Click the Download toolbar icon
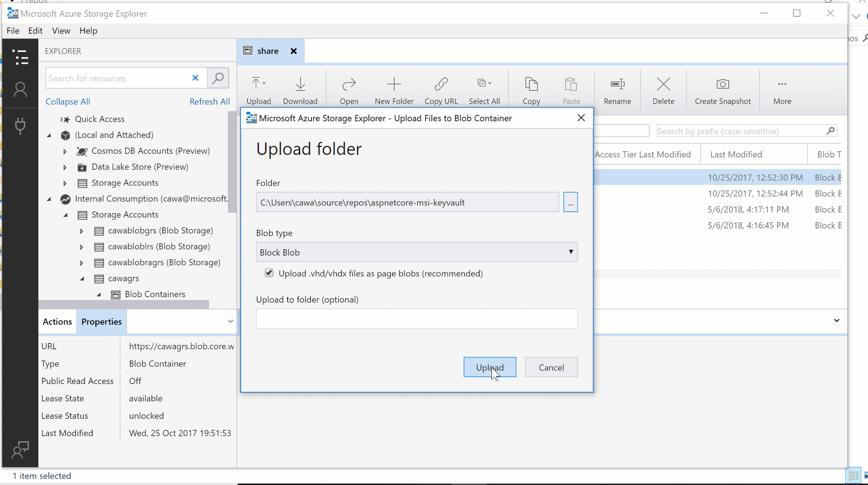Viewport: 868px width, 485px height. point(300,85)
